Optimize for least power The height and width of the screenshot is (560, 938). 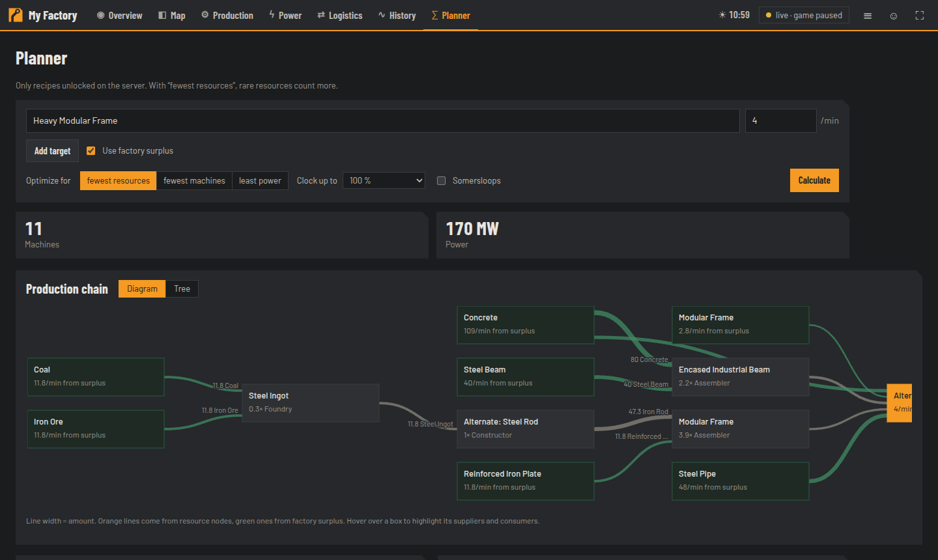click(x=260, y=180)
